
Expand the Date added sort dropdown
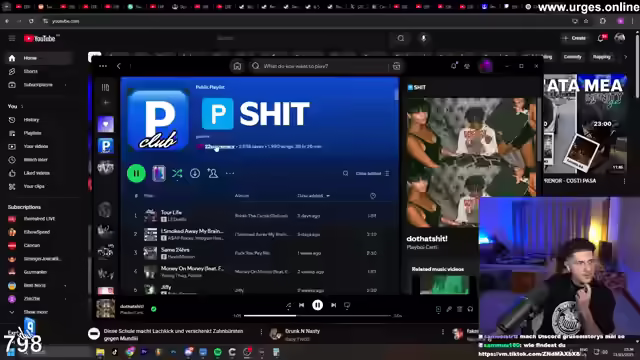[x=313, y=196]
